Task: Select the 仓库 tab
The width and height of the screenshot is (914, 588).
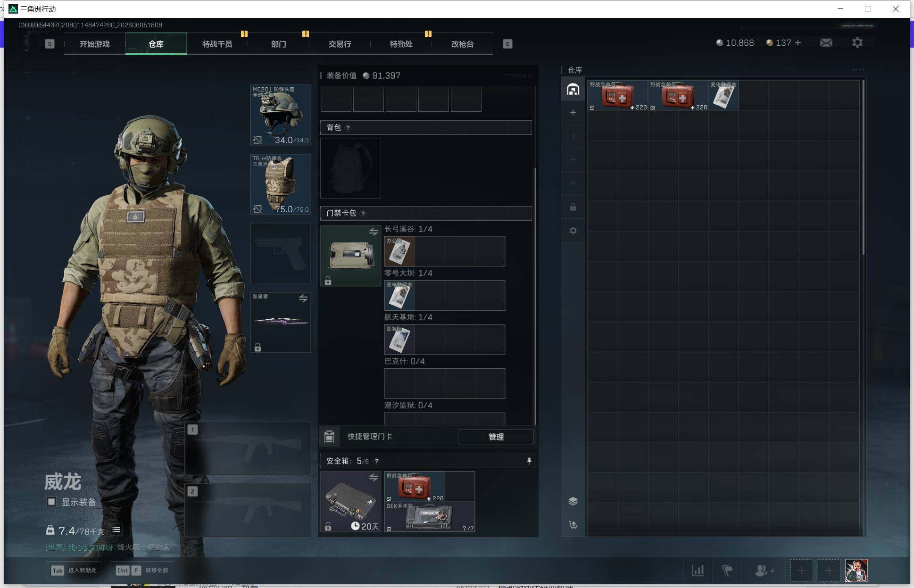Action: [156, 44]
